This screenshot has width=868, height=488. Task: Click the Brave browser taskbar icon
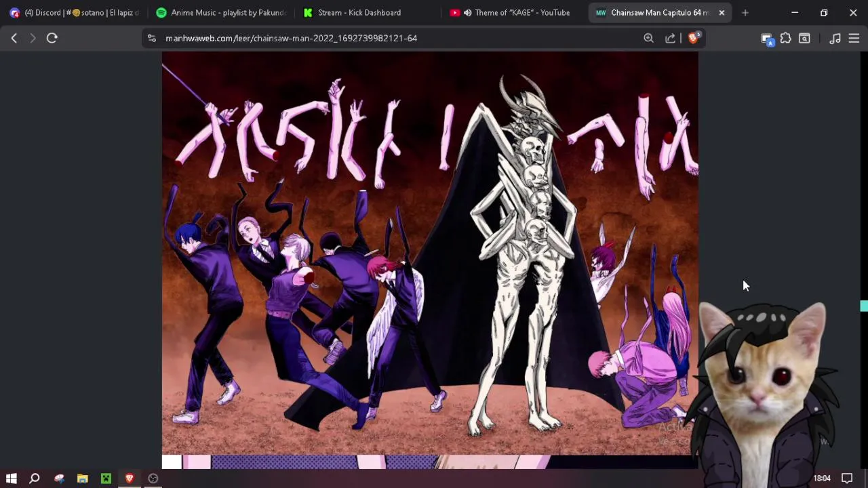(130, 479)
